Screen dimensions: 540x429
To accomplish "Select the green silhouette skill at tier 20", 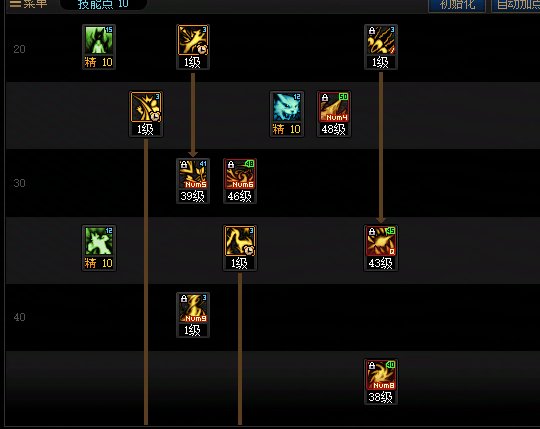I will pos(99,40).
